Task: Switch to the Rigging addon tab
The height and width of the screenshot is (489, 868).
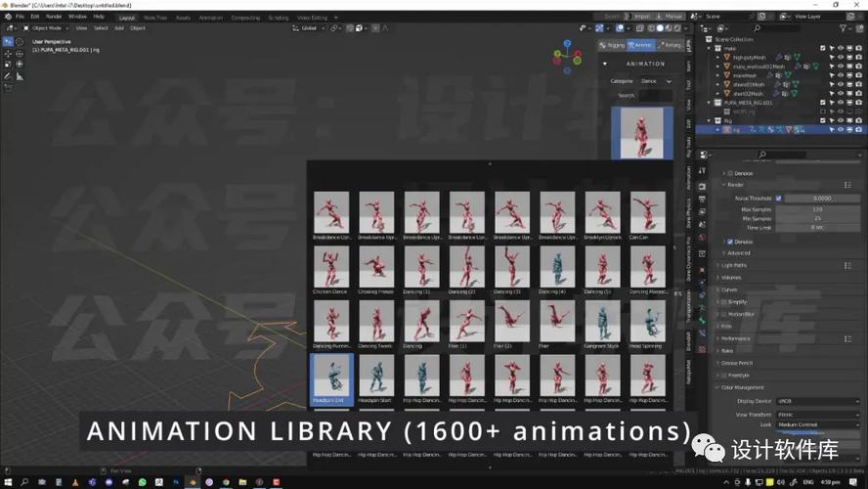Action: [x=612, y=45]
